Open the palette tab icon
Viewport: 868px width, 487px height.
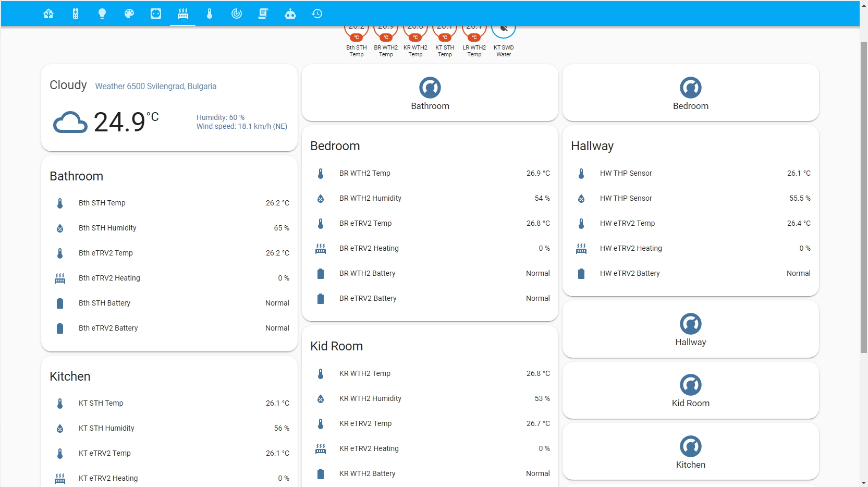129,14
